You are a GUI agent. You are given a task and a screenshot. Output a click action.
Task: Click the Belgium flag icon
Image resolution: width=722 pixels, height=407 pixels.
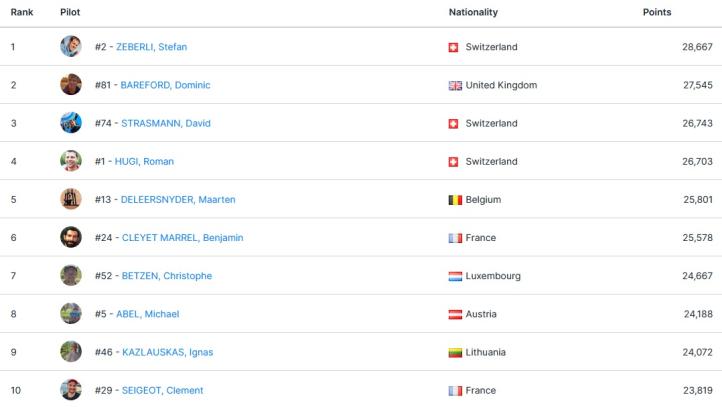[456, 200]
